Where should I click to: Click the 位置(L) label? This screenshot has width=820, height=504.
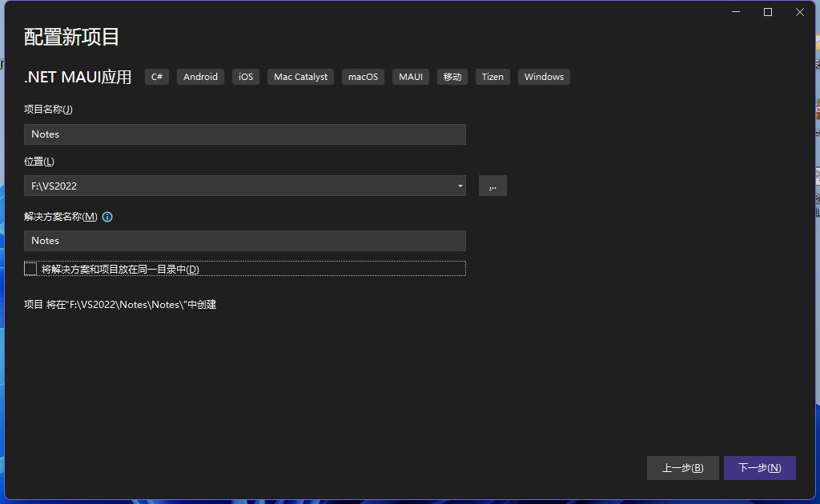pos(38,162)
